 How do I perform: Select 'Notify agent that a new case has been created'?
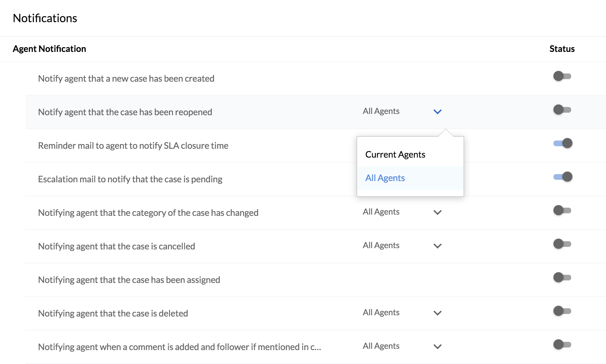(x=126, y=78)
